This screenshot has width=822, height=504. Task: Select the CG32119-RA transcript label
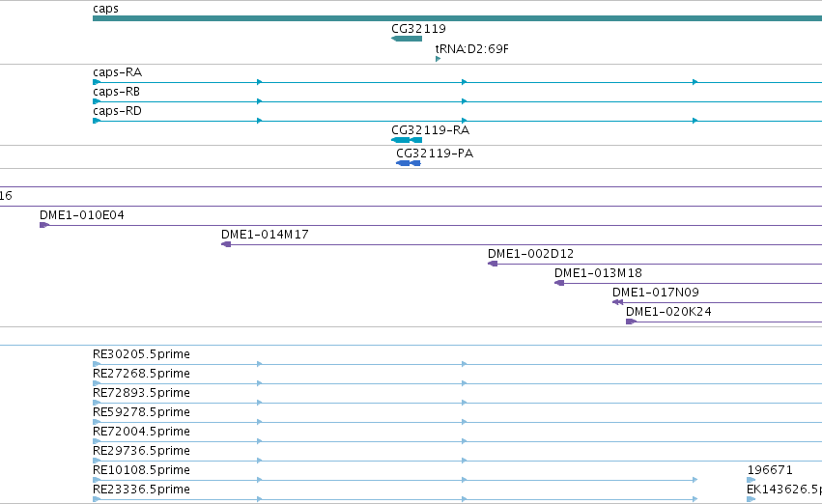coord(431,130)
